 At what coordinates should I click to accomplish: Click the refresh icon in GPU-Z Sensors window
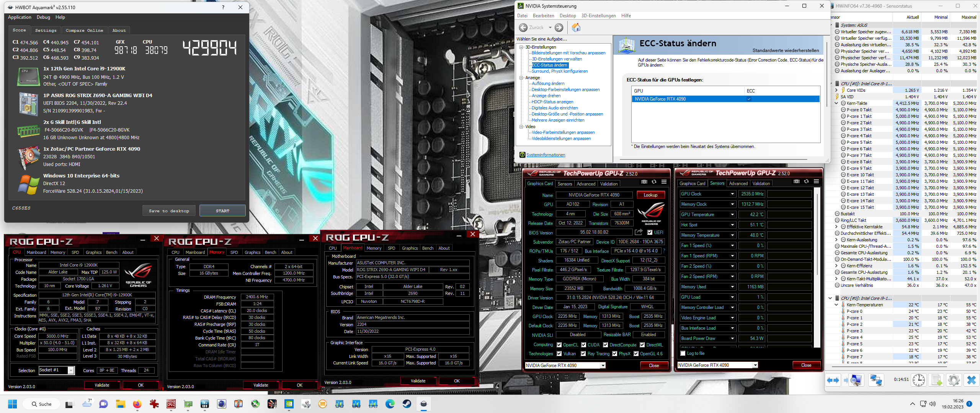806,182
